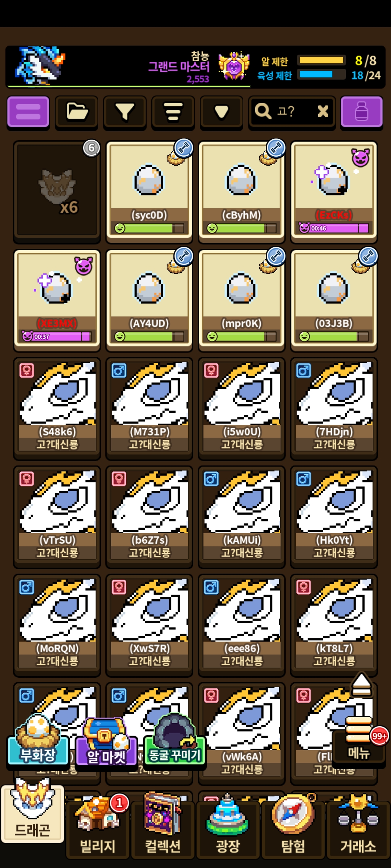Open the folder icon in toolbar
The width and height of the screenshot is (391, 868).
[76, 111]
